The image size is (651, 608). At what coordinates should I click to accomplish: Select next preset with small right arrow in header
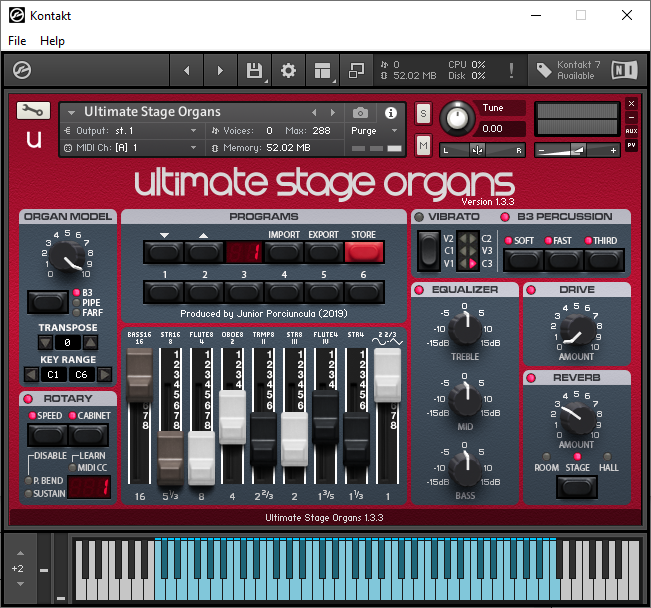click(x=333, y=113)
